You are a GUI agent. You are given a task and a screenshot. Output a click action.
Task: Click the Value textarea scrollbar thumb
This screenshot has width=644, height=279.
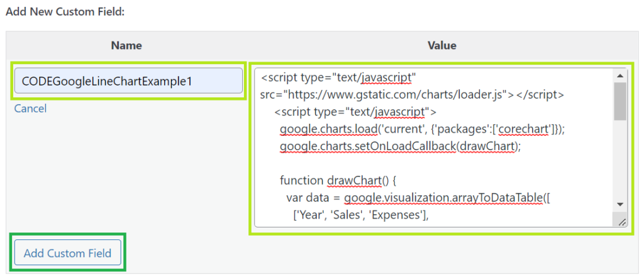click(620, 101)
